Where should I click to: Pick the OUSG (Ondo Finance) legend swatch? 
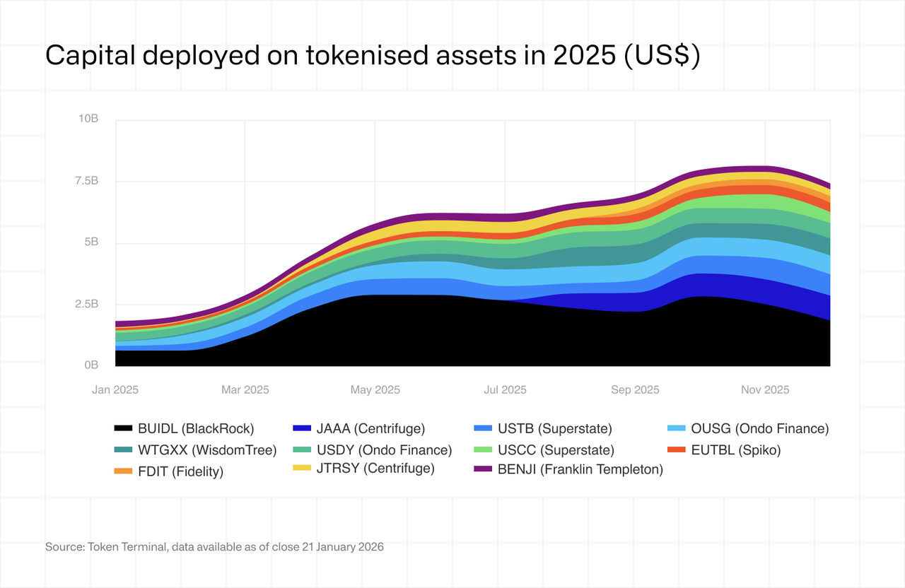click(x=677, y=428)
